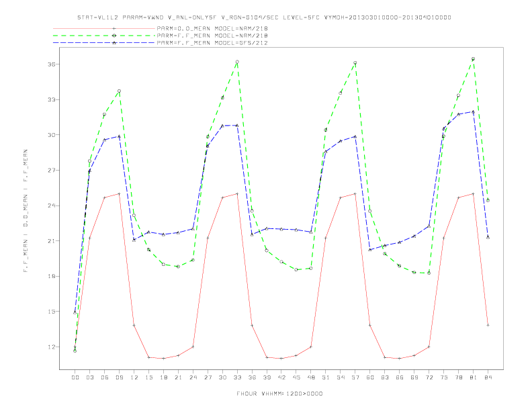Viewport: 532px width, 411px height.
Task: Click x-axis tick label 18
Action: (x=163, y=377)
